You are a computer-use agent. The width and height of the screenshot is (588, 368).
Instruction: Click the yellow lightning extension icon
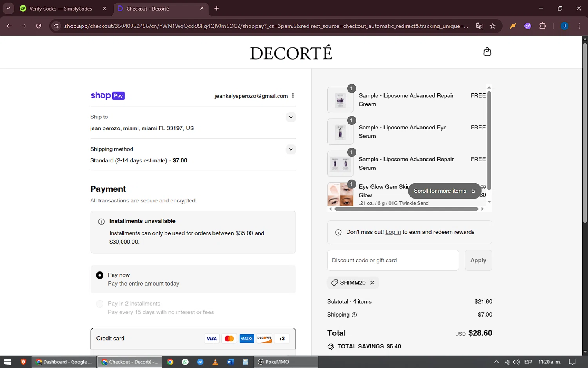click(513, 26)
